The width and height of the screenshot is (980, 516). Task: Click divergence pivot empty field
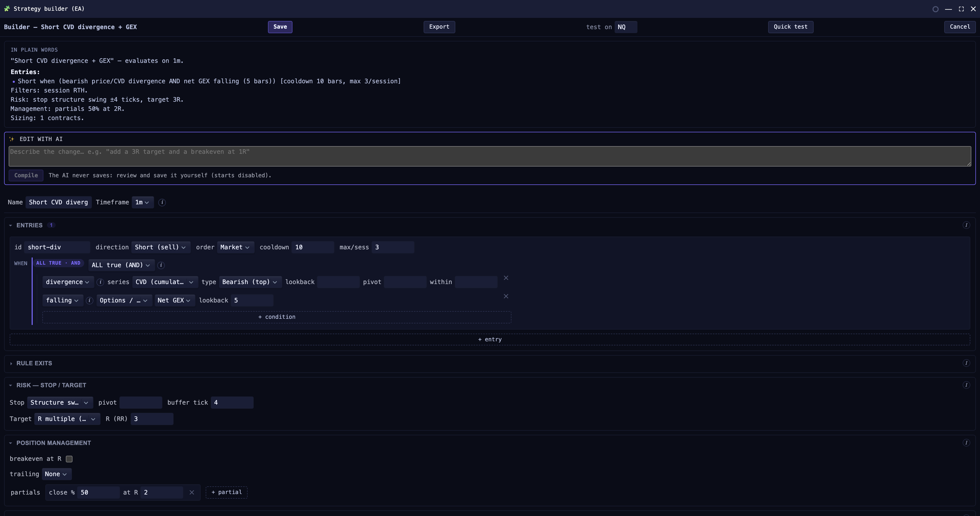[405, 282]
